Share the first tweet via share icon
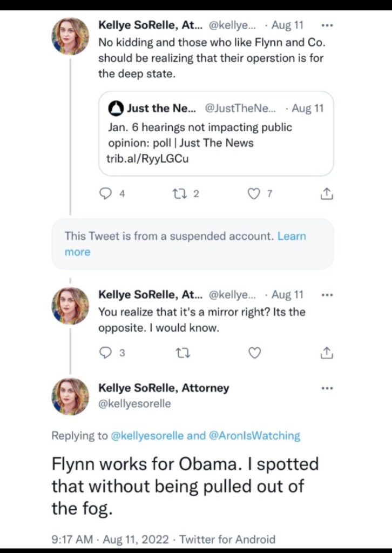 coord(327,194)
